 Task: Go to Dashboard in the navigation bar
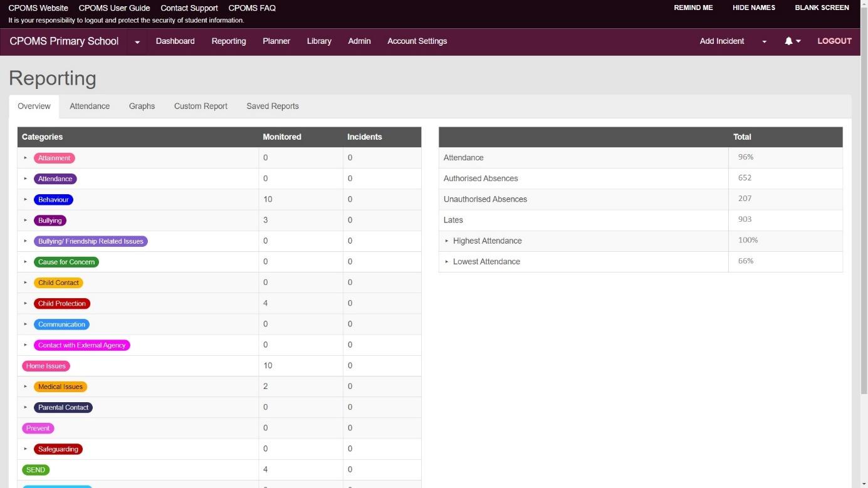175,41
